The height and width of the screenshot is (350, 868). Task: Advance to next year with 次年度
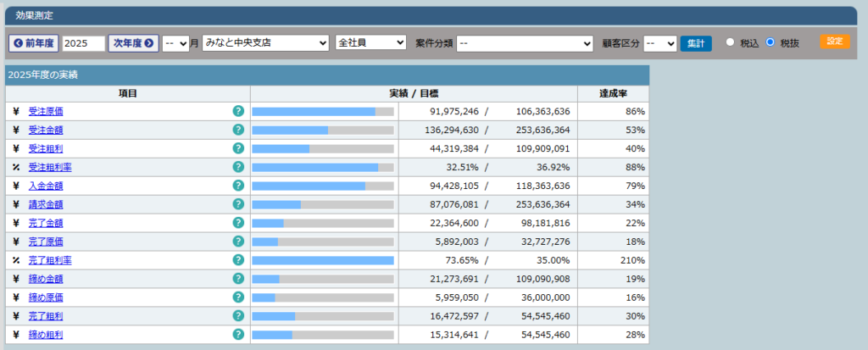(x=133, y=43)
